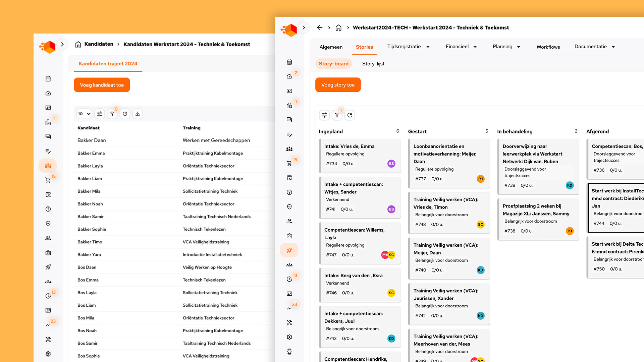The height and width of the screenshot is (362, 644).
Task: Click download icon in candidates table toolbar
Action: [138, 114]
